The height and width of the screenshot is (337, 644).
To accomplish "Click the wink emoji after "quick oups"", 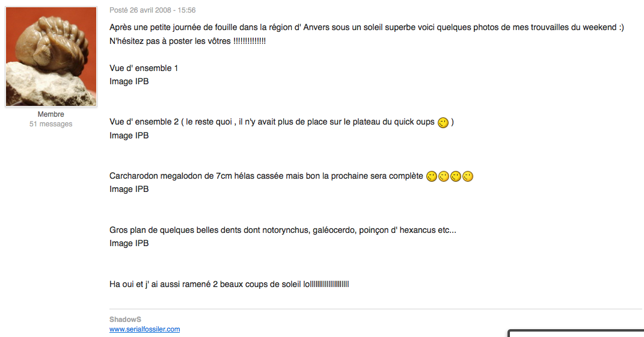I will (x=443, y=123).
